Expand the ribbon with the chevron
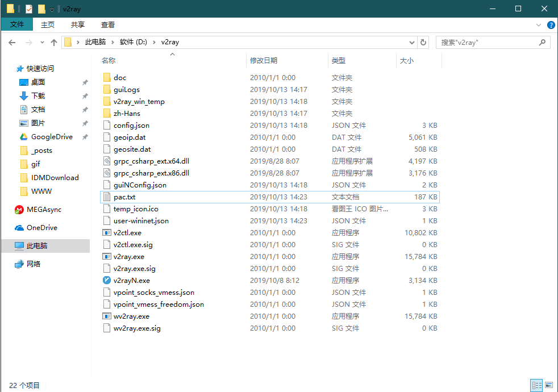The width and height of the screenshot is (558, 392). pyautogui.click(x=539, y=25)
